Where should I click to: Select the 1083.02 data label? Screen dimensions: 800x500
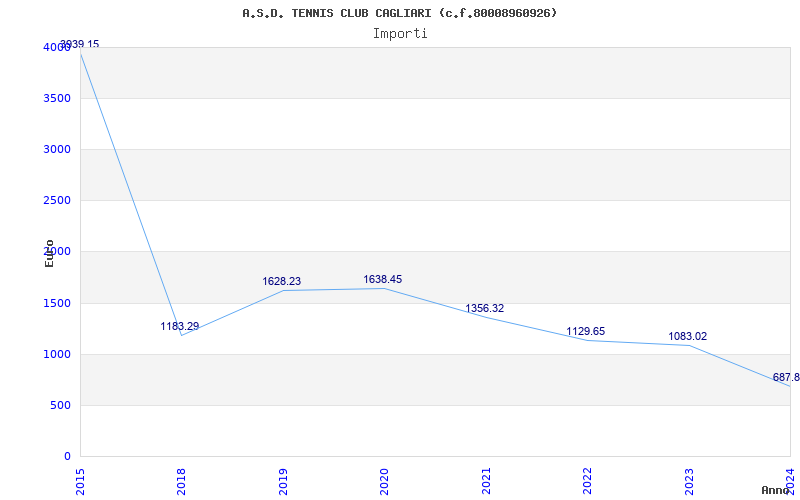(688, 337)
